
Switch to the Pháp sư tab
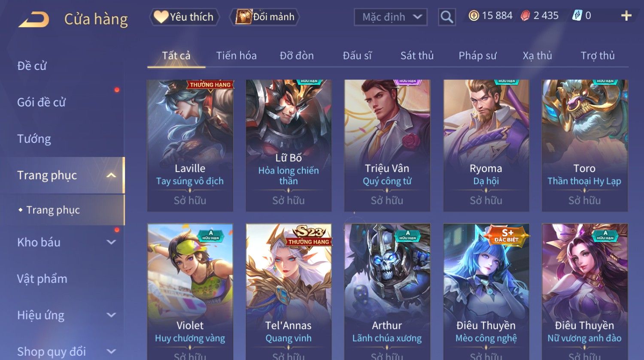(477, 55)
